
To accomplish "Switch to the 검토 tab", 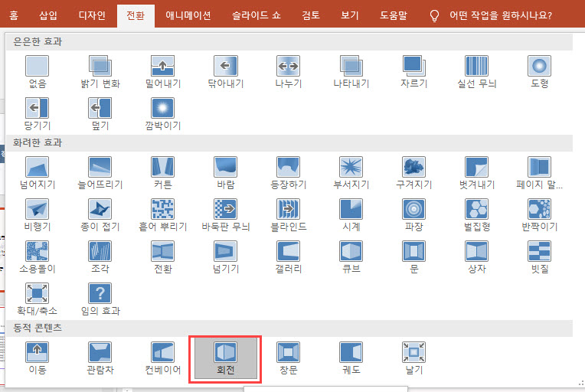I will (x=311, y=15).
